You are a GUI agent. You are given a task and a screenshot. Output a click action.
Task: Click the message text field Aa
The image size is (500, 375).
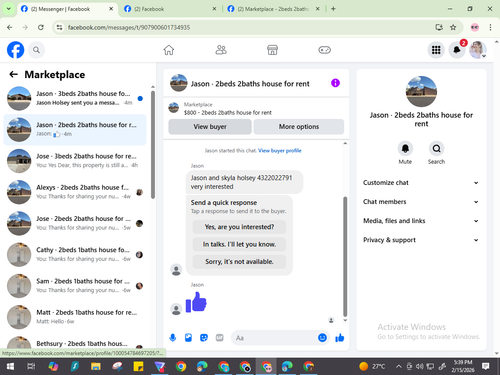coord(273,338)
